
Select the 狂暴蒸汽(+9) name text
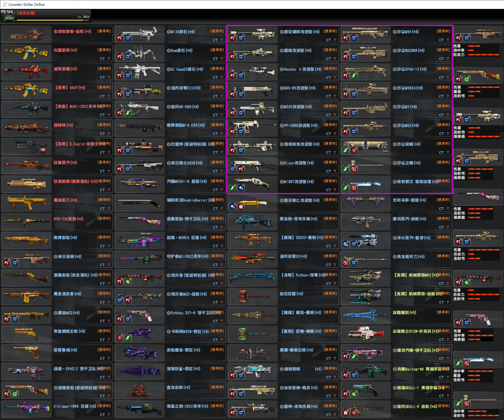point(65,163)
